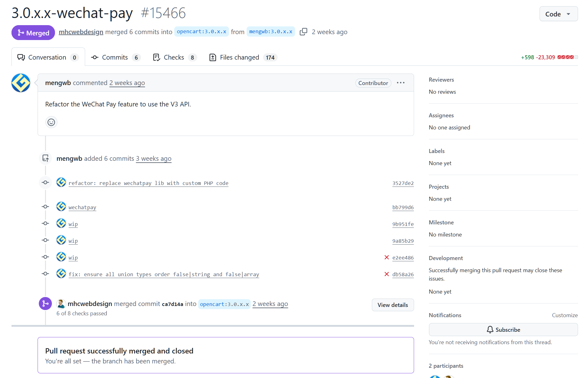Copy head branch name icon
This screenshot has height=378, width=588.
(x=303, y=32)
